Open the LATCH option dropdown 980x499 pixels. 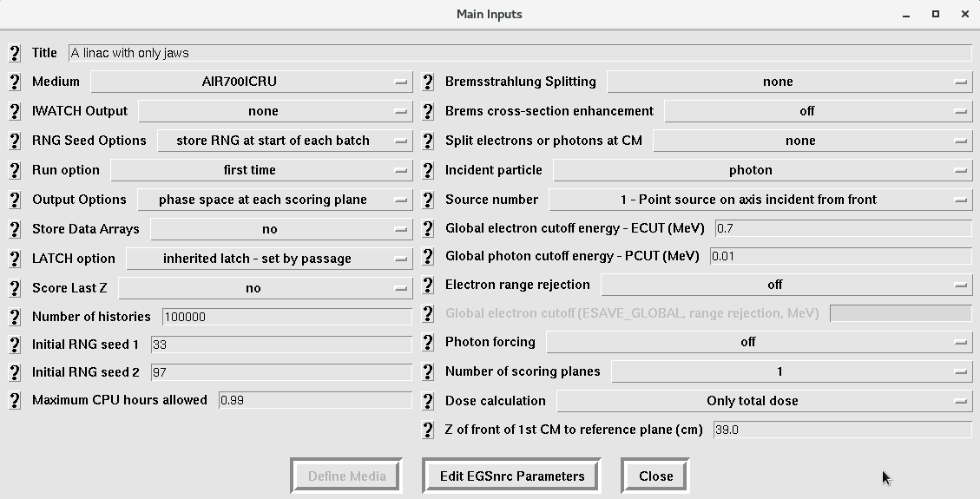[x=269, y=259]
